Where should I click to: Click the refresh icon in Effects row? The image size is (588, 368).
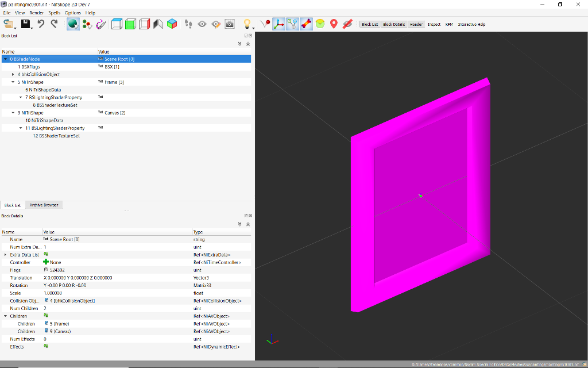46,346
